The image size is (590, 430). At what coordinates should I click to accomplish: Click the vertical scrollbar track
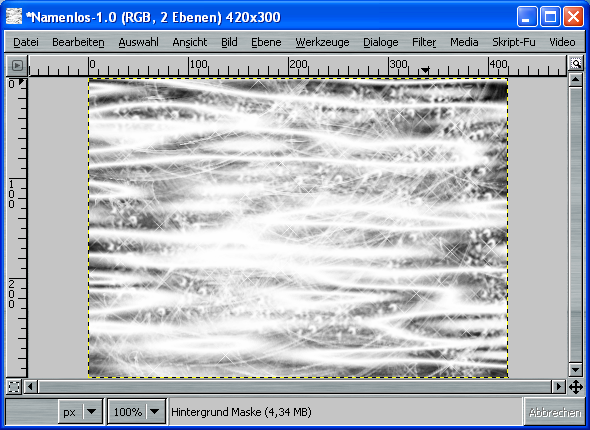pyautogui.click(x=576, y=225)
